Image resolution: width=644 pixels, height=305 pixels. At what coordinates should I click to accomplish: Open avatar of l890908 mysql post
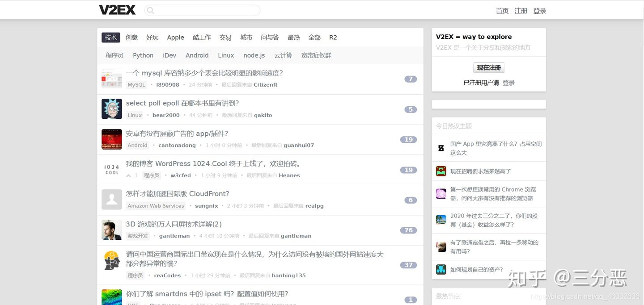click(x=111, y=79)
